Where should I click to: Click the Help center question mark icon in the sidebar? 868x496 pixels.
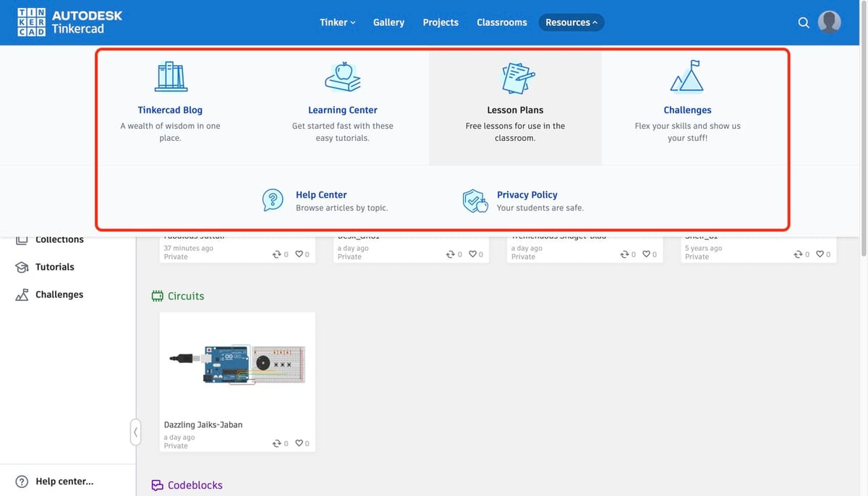point(22,482)
